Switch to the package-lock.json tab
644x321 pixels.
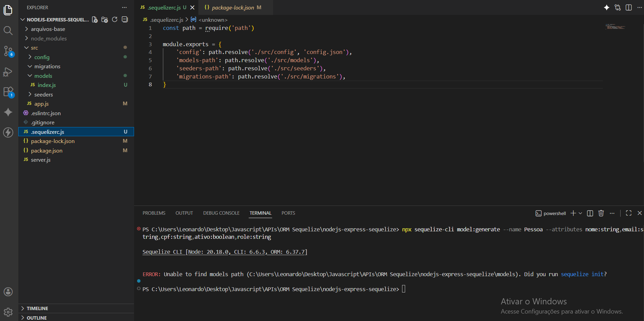click(233, 7)
